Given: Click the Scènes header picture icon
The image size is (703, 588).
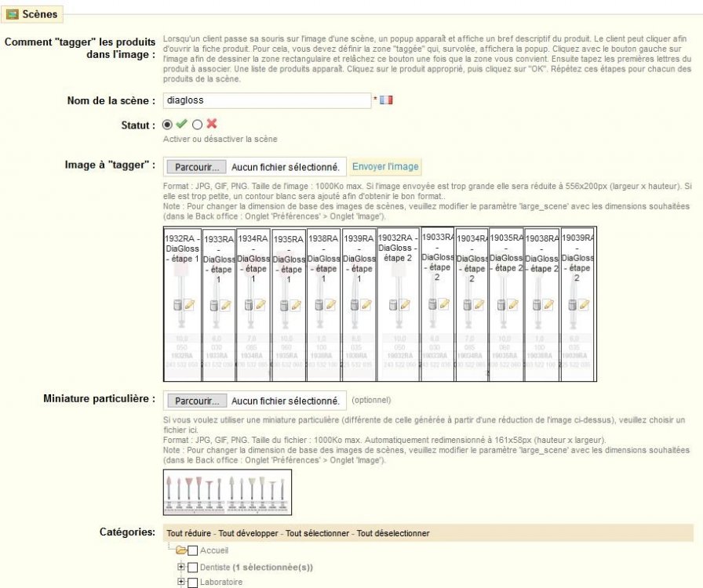Looking at the screenshot, I should pos(12,14).
